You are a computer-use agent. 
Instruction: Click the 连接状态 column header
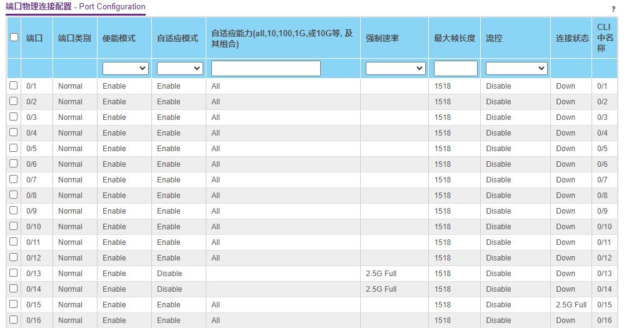click(572, 38)
